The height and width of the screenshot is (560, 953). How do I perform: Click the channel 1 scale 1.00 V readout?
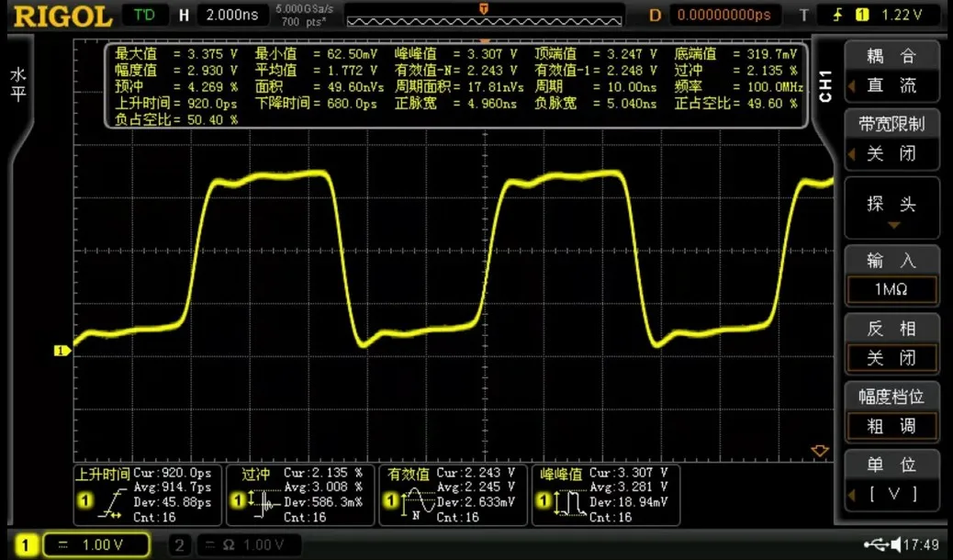pyautogui.click(x=96, y=544)
